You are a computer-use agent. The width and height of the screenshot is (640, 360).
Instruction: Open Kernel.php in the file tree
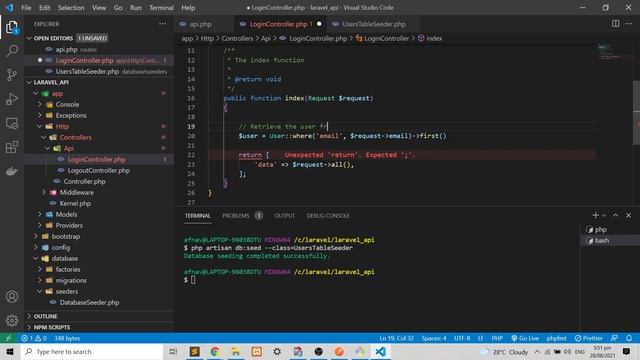pos(75,203)
